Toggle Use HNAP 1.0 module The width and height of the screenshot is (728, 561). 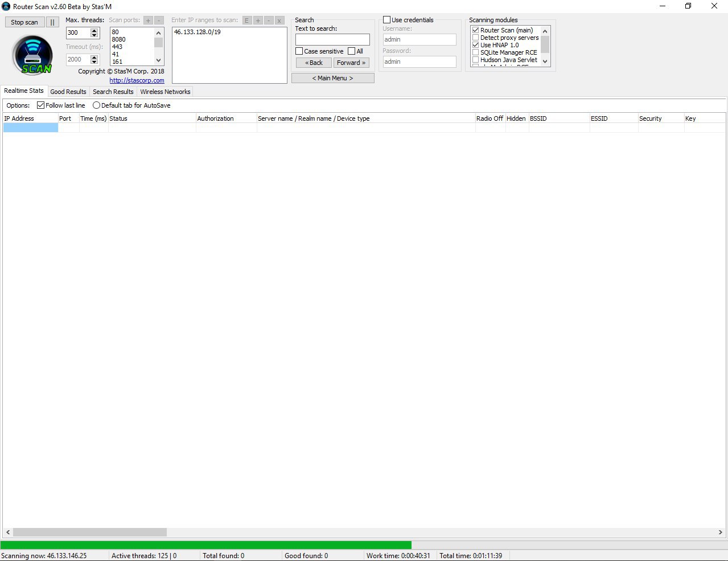[475, 45]
